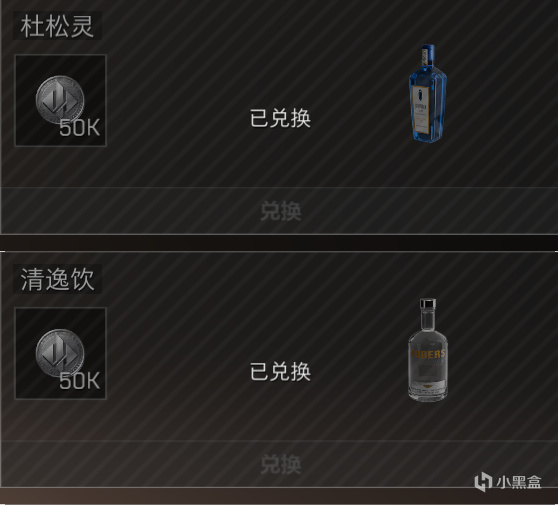
Task: Click the 兑换 button for 清逸饮
Action: 281,464
